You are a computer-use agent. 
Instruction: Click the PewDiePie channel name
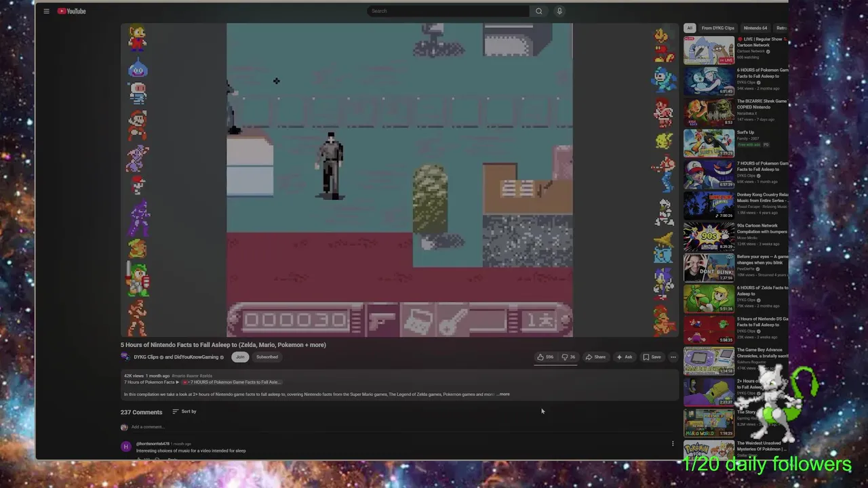[x=746, y=269]
